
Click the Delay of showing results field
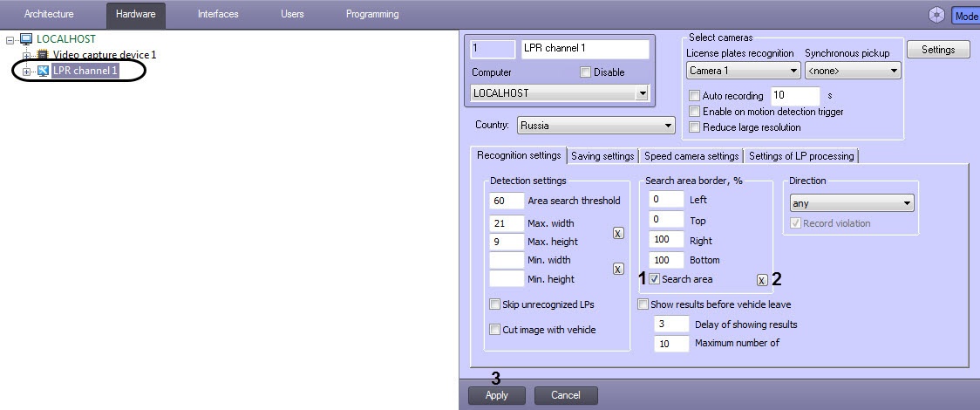click(x=671, y=325)
